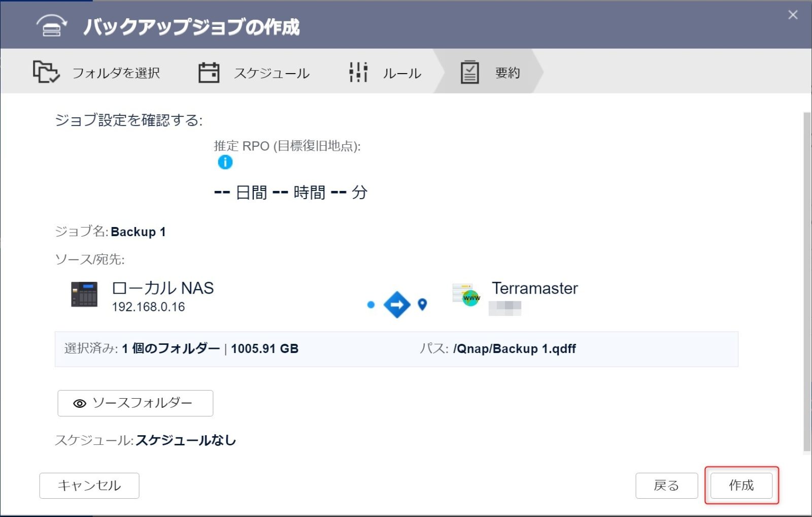Go to the スケジュール step

coord(272,73)
